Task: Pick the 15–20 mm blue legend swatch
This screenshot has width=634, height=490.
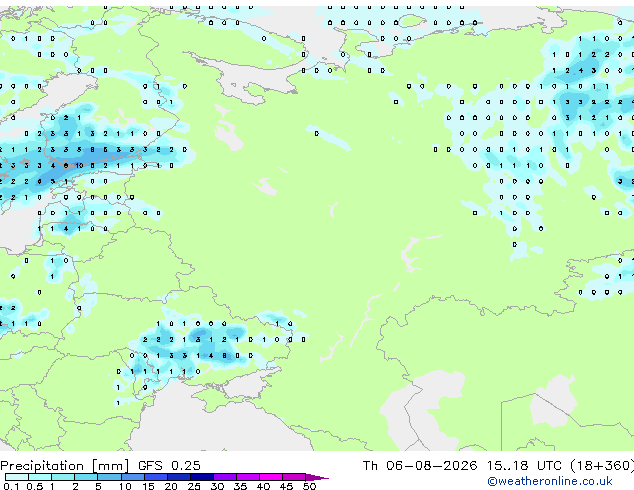Action: (x=156, y=477)
